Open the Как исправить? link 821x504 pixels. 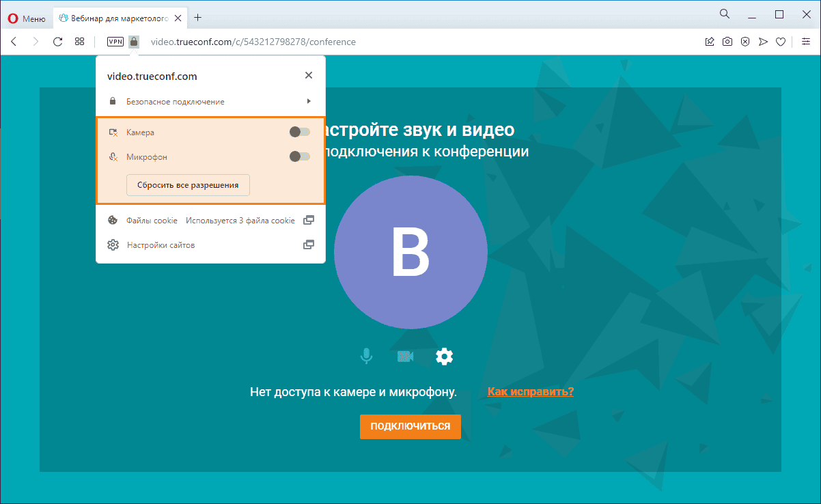[x=531, y=391]
